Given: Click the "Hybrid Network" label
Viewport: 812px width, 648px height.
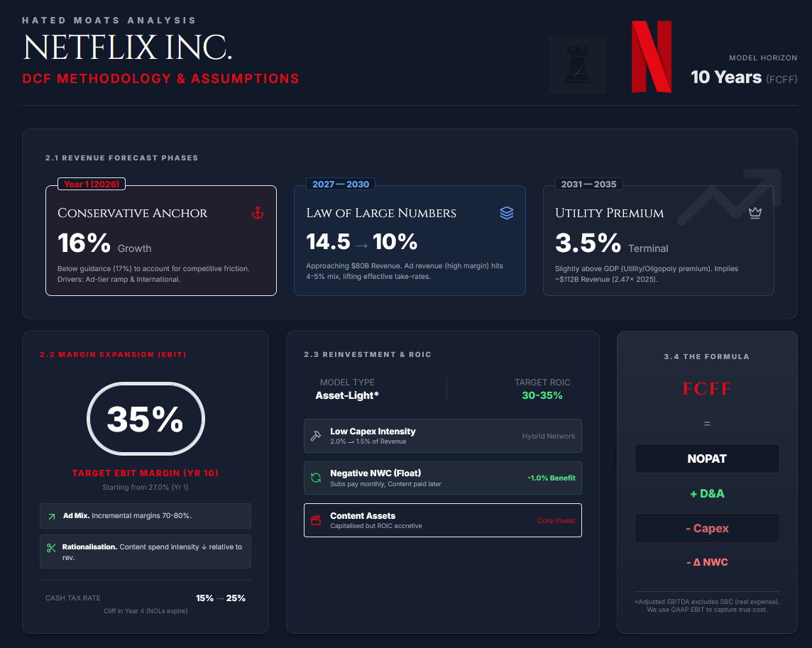Looking at the screenshot, I should click(549, 436).
